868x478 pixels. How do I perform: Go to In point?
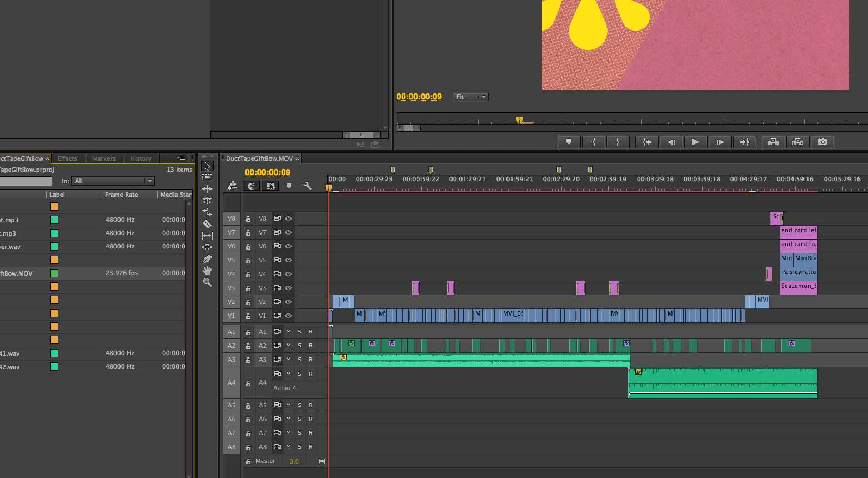pyautogui.click(x=647, y=142)
